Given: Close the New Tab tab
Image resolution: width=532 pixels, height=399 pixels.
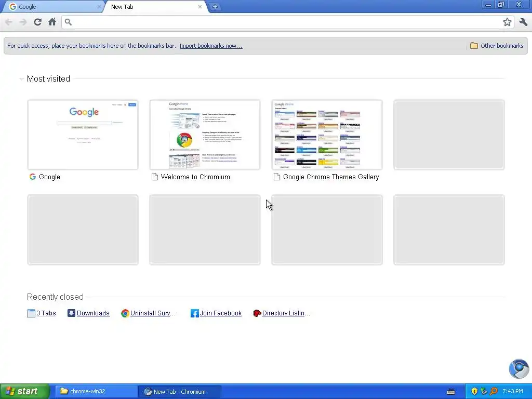Looking at the screenshot, I should [200, 7].
